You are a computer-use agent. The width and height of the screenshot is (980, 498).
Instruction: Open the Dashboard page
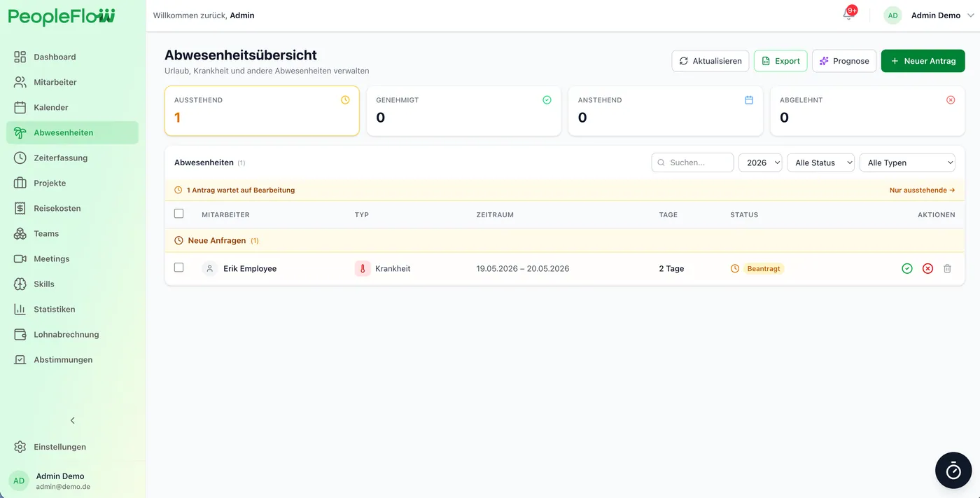(x=73, y=57)
